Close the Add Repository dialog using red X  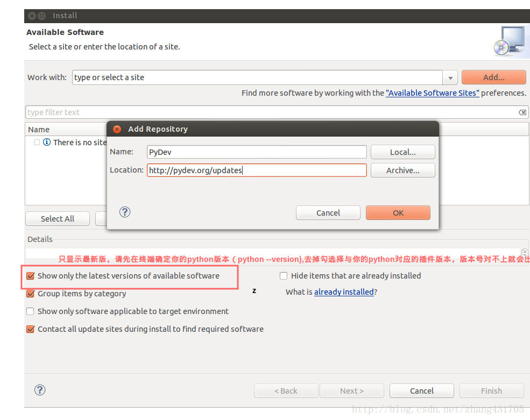point(117,129)
